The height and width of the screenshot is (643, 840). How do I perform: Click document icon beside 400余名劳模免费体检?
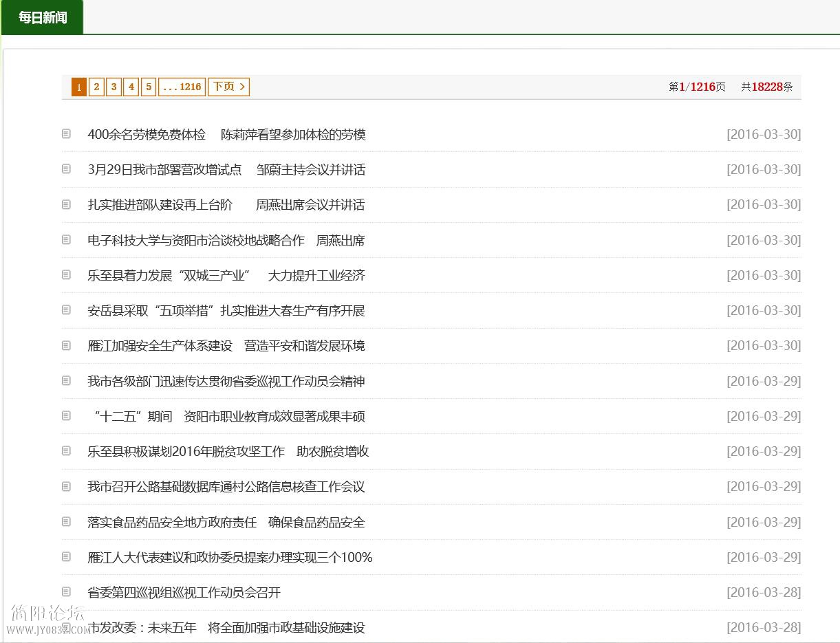pos(66,133)
